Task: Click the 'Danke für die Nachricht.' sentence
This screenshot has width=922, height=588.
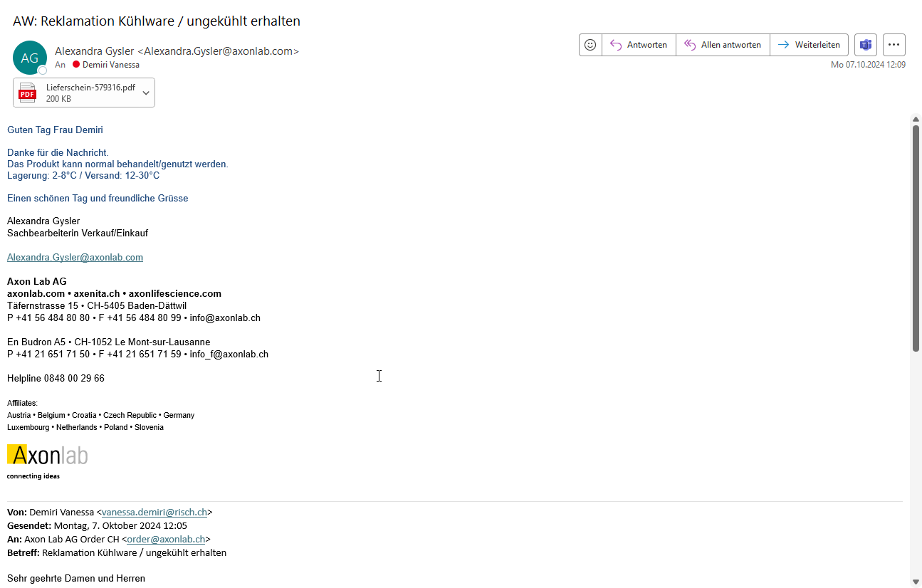Action: point(58,152)
